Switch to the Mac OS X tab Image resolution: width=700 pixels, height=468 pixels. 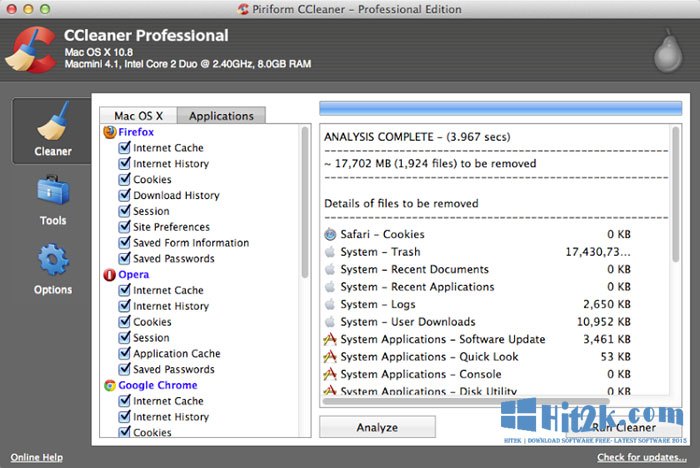click(x=138, y=116)
